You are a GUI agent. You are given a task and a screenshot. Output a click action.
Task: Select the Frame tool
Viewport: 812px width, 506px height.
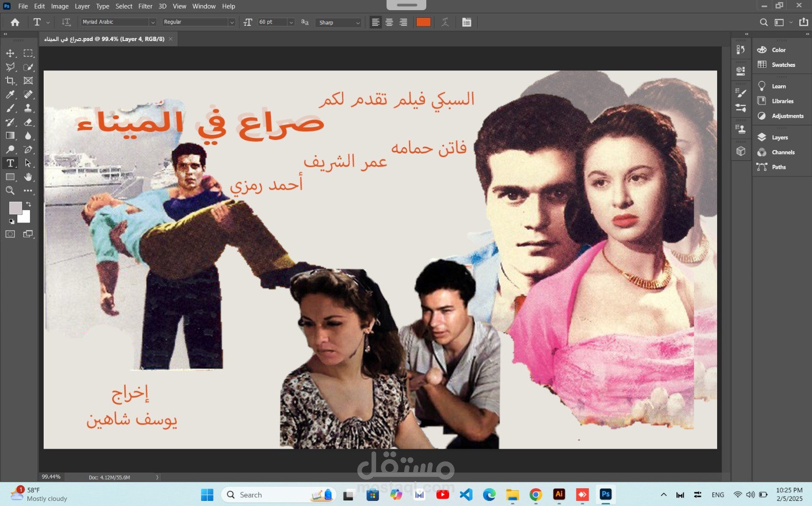(x=28, y=81)
